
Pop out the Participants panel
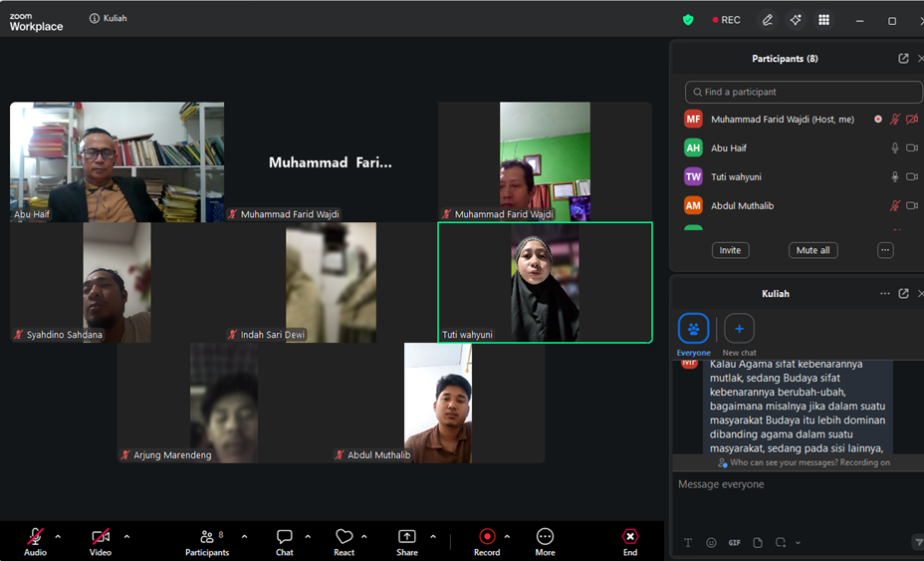coord(903,59)
